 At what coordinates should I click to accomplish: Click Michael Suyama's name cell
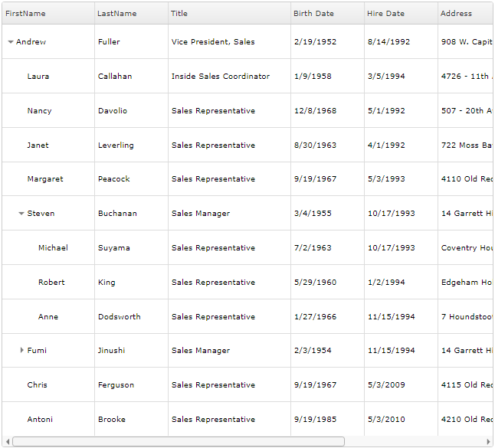(x=53, y=248)
